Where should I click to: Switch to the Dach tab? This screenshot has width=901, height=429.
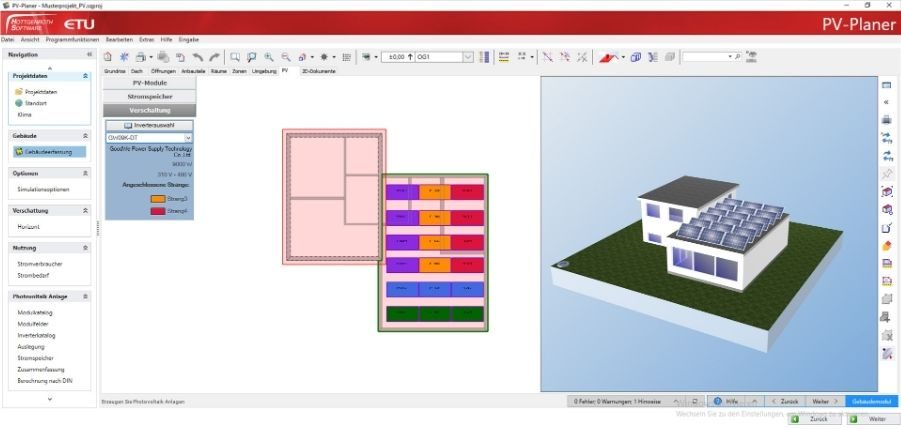[x=136, y=72]
